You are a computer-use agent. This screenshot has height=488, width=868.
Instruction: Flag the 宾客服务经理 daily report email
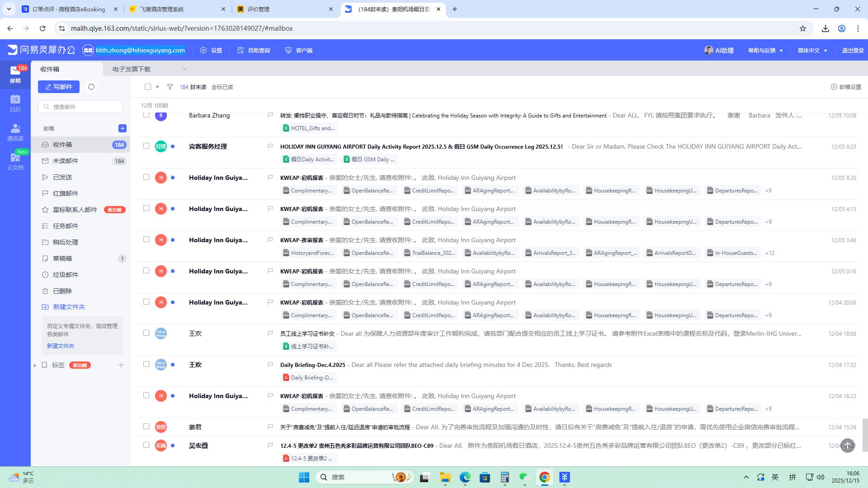[x=270, y=146]
